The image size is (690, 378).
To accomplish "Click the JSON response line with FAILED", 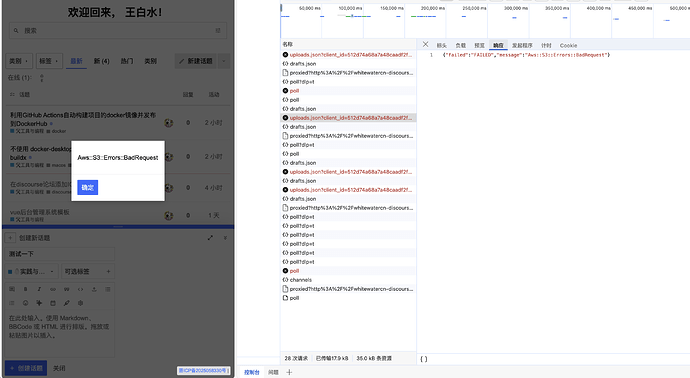I will click(x=526, y=55).
